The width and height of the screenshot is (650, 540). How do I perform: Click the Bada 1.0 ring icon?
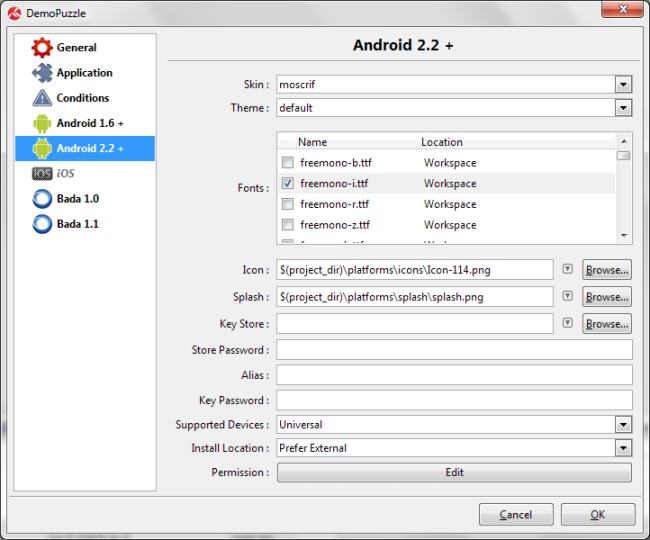tap(42, 199)
